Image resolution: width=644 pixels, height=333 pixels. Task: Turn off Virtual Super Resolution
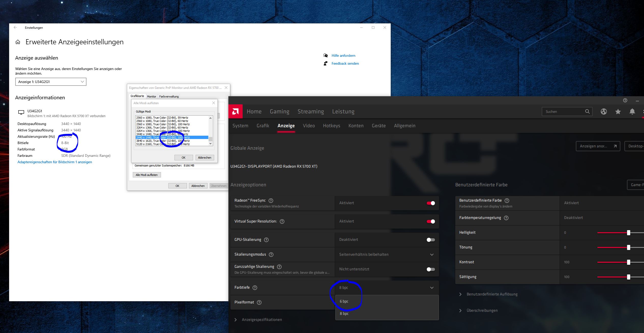click(x=431, y=221)
